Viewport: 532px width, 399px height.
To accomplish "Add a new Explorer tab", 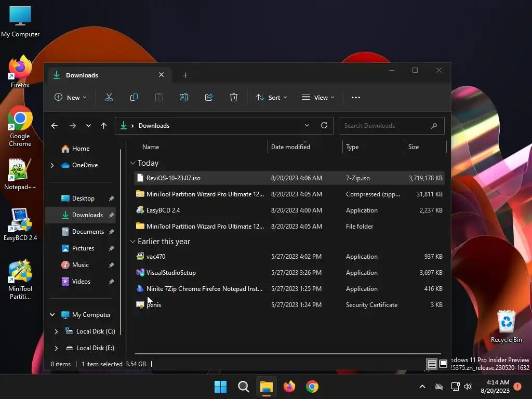I will (x=185, y=75).
